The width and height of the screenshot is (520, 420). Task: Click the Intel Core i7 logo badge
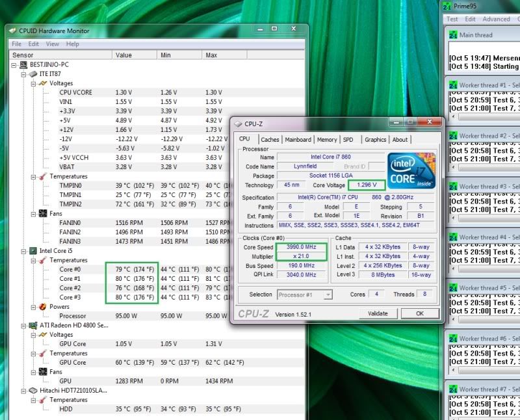pos(411,171)
